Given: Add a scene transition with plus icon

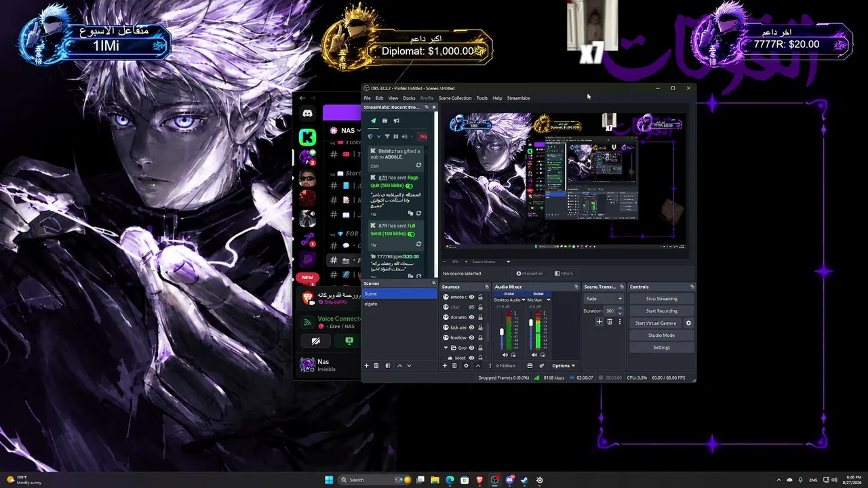Looking at the screenshot, I should [599, 322].
